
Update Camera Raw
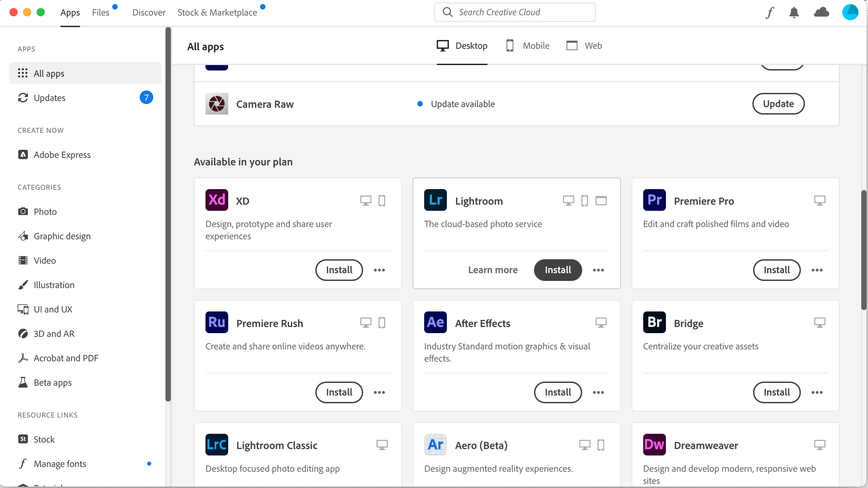pyautogui.click(x=778, y=104)
